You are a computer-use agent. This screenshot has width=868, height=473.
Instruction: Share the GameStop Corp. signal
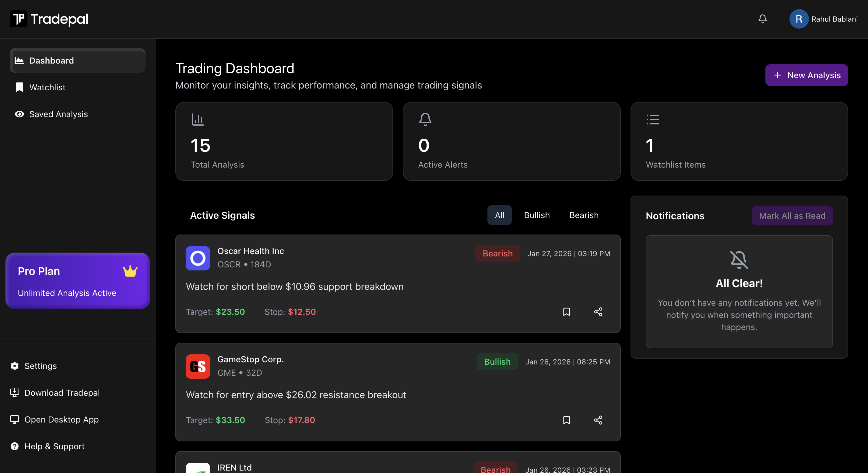598,420
